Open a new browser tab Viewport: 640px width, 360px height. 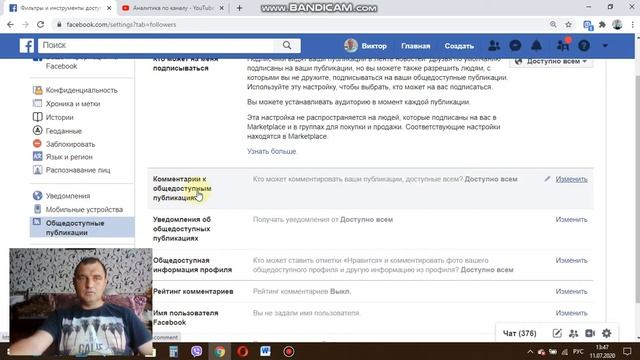tap(240, 8)
